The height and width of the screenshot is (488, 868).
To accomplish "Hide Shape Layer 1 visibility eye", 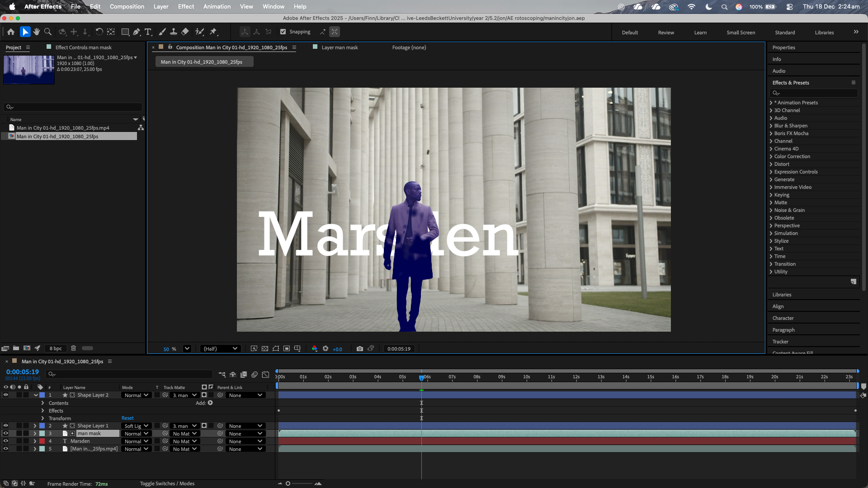I will 6,426.
